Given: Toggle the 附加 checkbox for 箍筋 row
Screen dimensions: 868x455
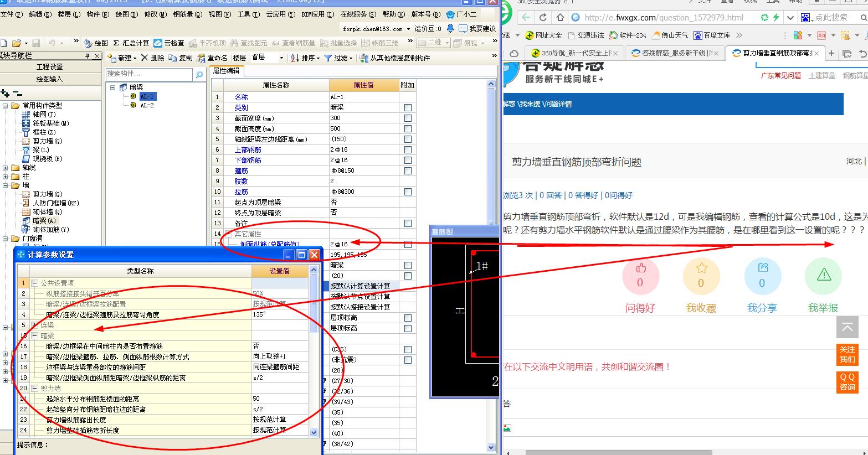Looking at the screenshot, I should point(408,170).
